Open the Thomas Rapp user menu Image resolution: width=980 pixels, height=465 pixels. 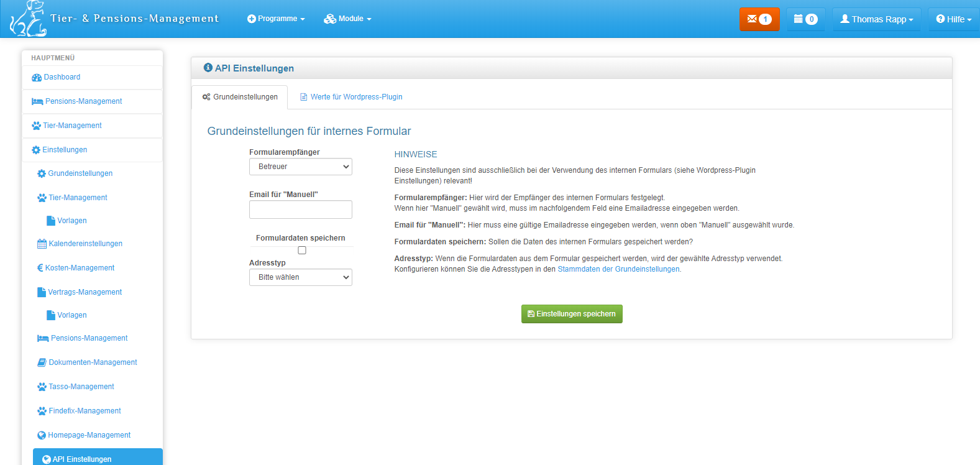877,19
